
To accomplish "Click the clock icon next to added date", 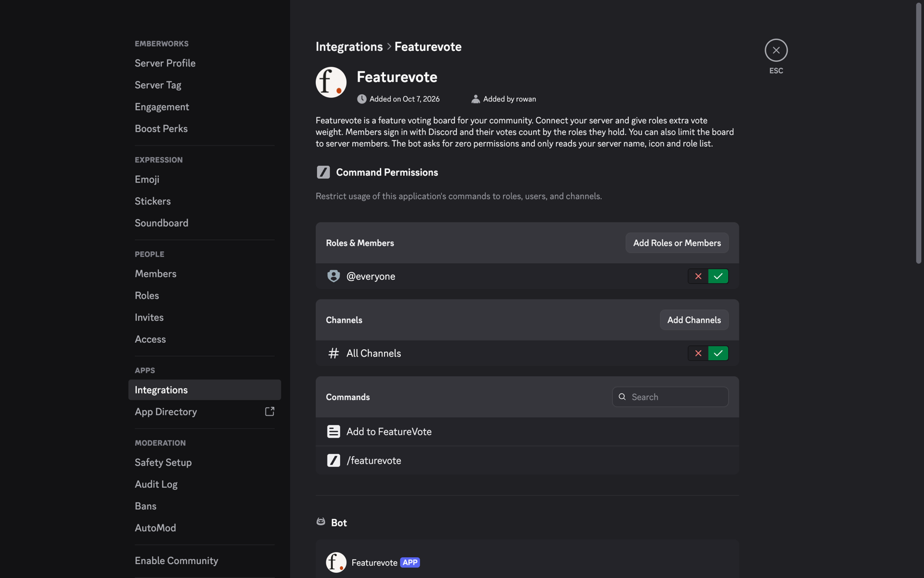I will pos(362,99).
